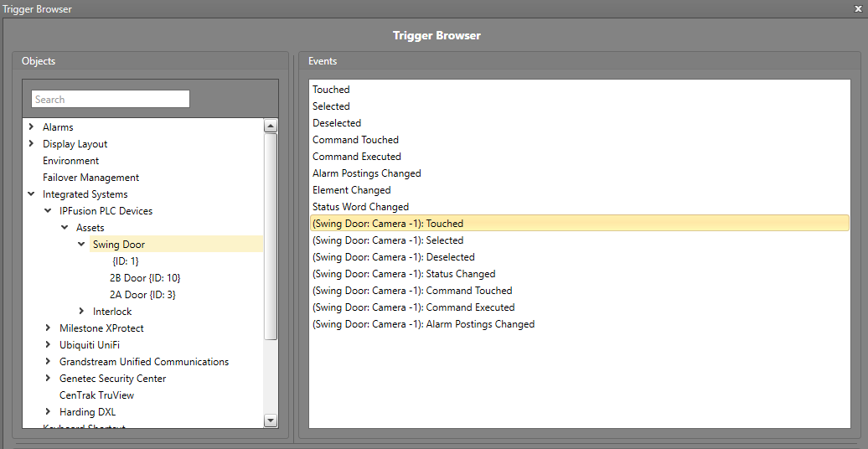Image resolution: width=868 pixels, height=449 pixels.
Task: Select the Alarm Postings Changed event
Action: tap(367, 173)
